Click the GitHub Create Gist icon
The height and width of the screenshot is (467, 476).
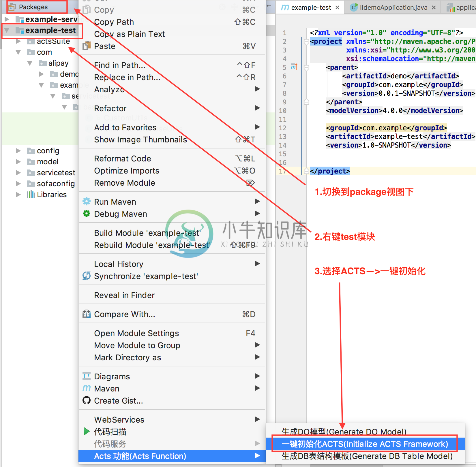87,400
